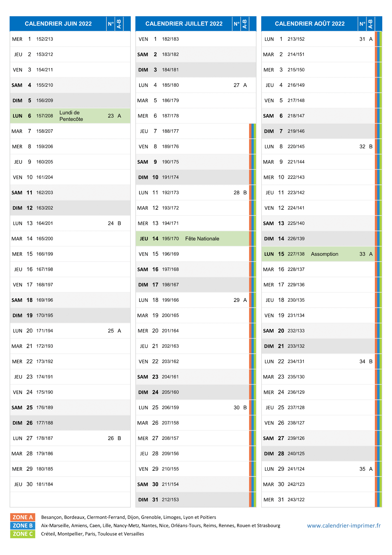Select day count 182/183 in July

click(170, 39)
